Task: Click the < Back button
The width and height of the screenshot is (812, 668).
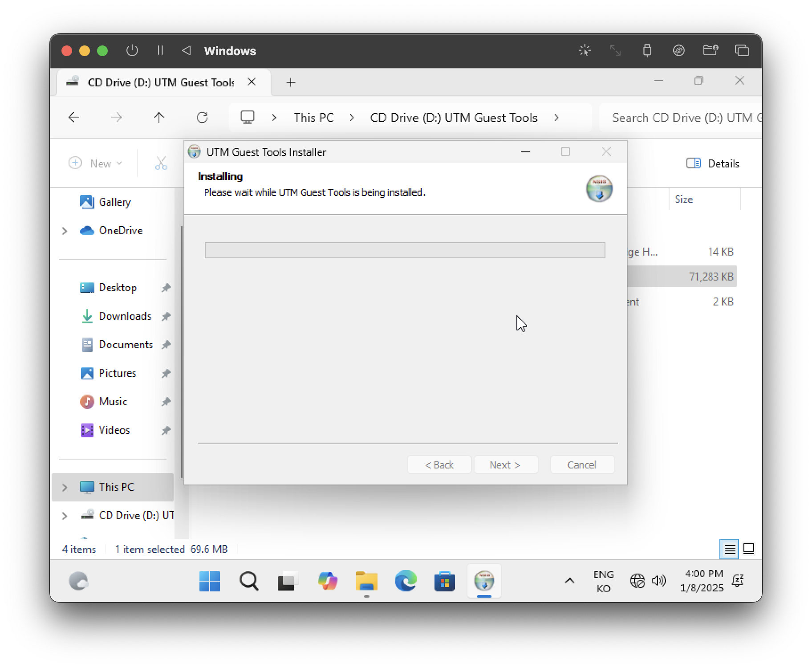Action: (439, 464)
